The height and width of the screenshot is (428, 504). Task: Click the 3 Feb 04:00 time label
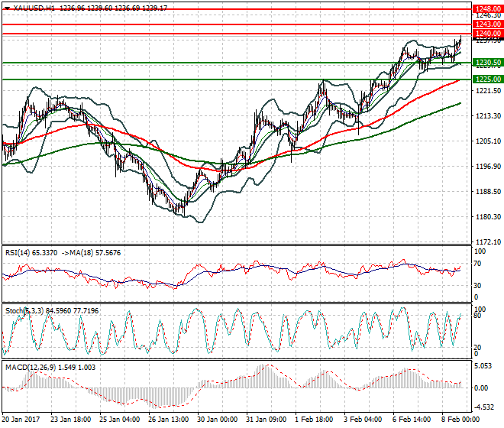363,420
